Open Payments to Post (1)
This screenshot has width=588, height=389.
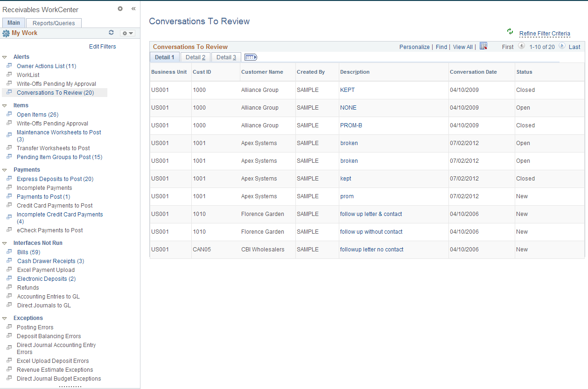point(43,197)
